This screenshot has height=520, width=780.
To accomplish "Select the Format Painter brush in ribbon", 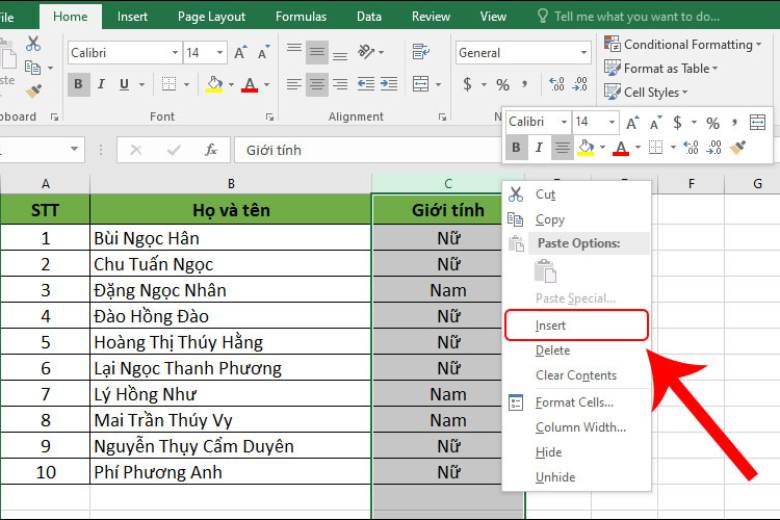I will [33, 91].
